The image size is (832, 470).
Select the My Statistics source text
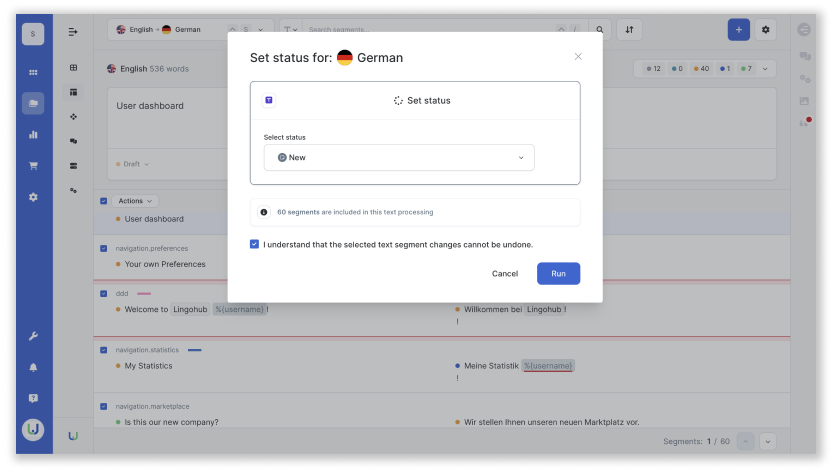point(148,365)
